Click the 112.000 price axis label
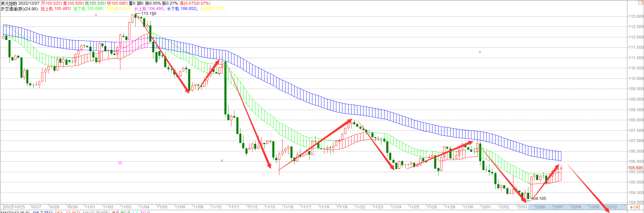644x213 pixels. point(636,37)
